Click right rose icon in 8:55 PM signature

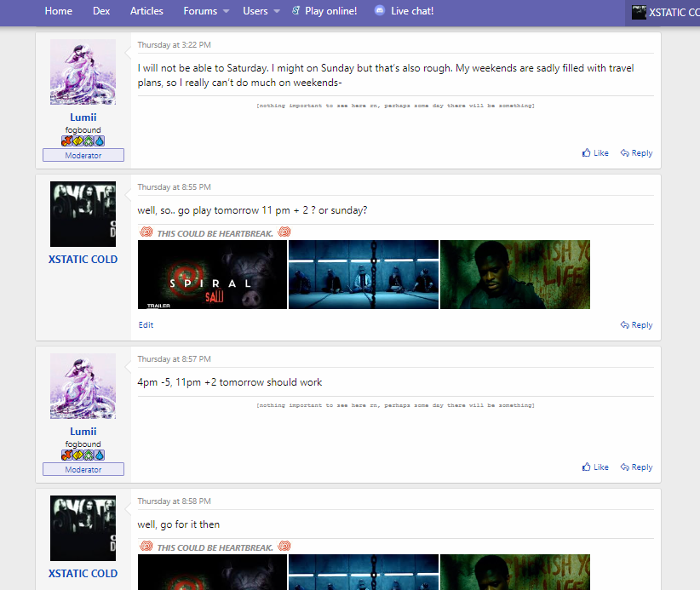(x=284, y=232)
